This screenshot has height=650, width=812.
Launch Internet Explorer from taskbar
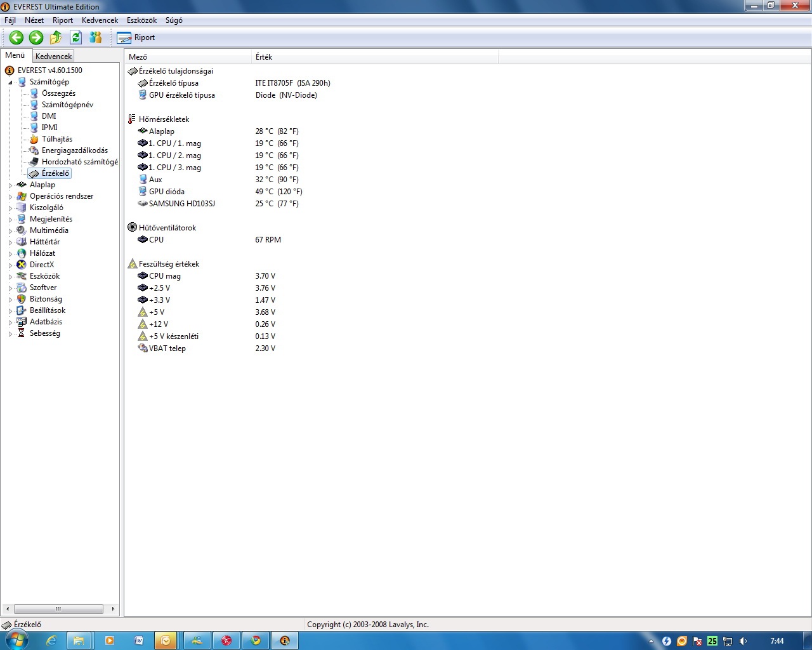pos(51,640)
